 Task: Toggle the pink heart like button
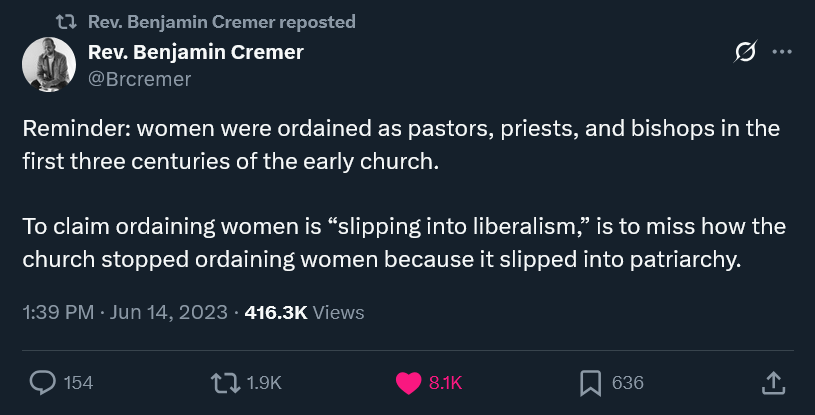point(408,382)
